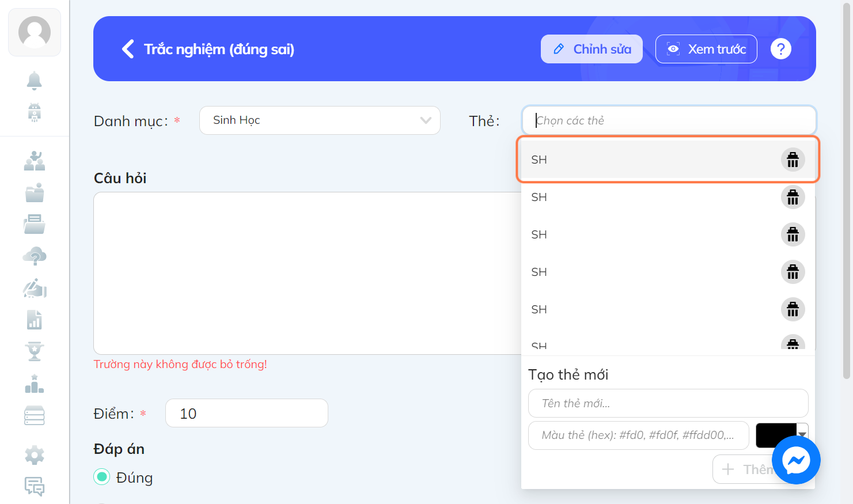Open the cloud question bank icon
The height and width of the screenshot is (504, 853).
35,256
